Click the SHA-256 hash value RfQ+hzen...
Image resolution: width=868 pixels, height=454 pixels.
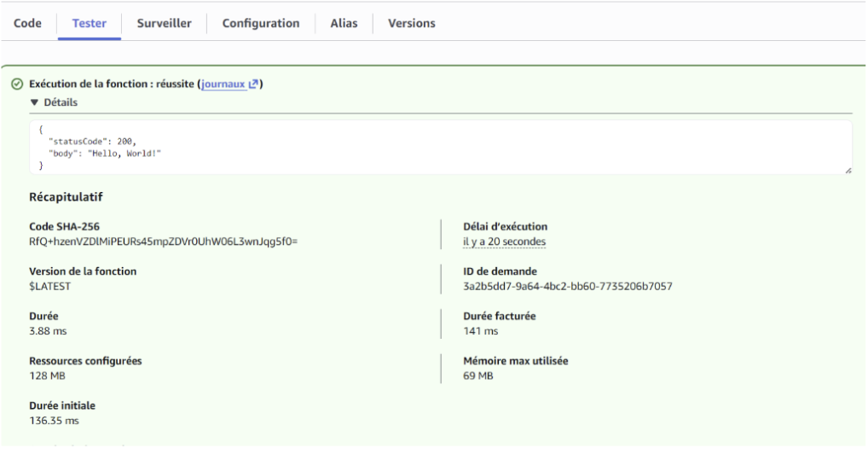coord(164,242)
